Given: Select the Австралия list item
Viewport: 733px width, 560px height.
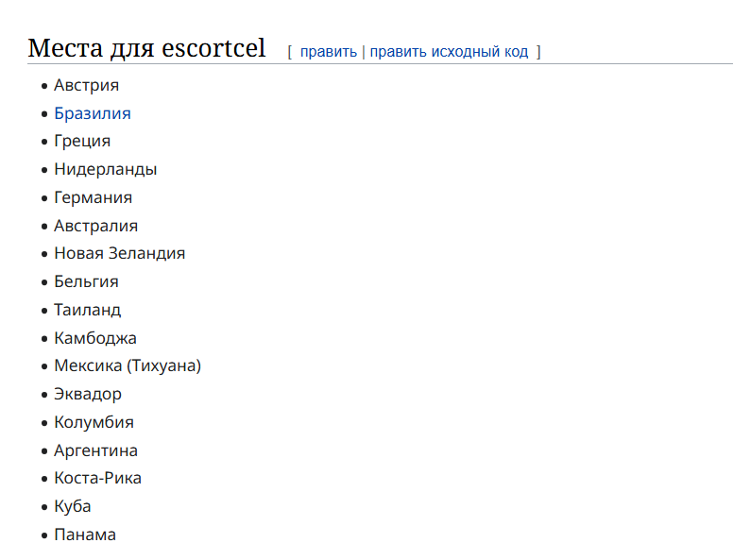Looking at the screenshot, I should click(95, 226).
